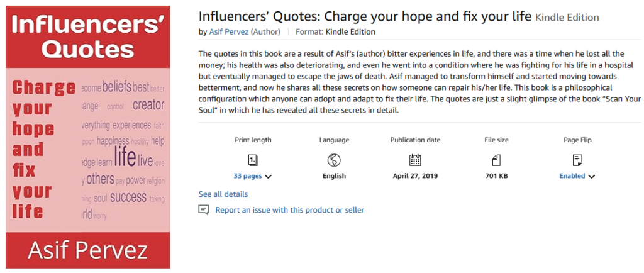Click the globe language icon
The image size is (644, 273).
click(334, 160)
